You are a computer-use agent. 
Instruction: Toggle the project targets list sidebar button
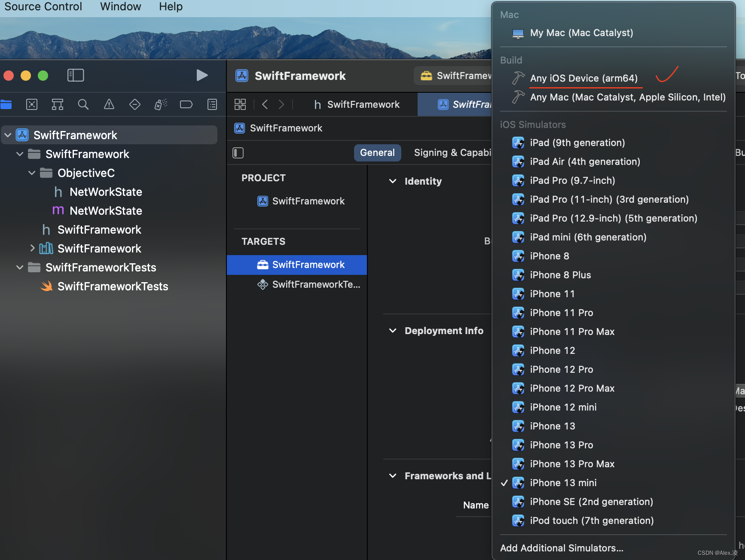coord(238,153)
